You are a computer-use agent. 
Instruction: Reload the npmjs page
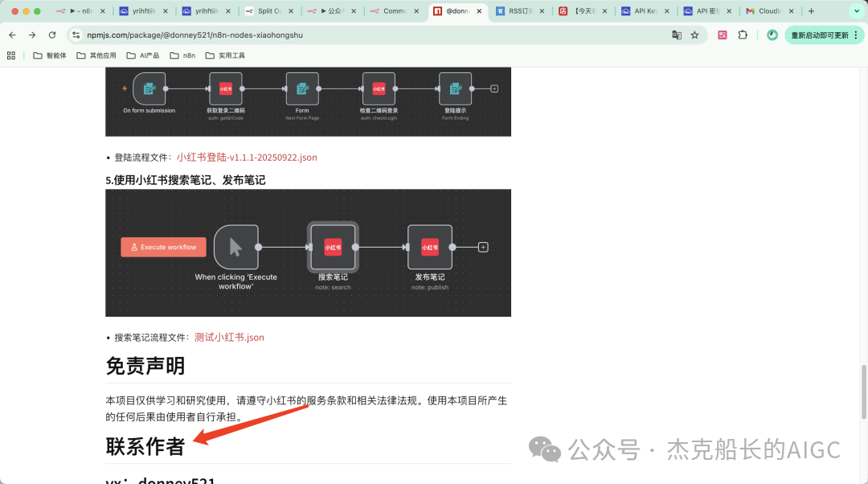(52, 35)
